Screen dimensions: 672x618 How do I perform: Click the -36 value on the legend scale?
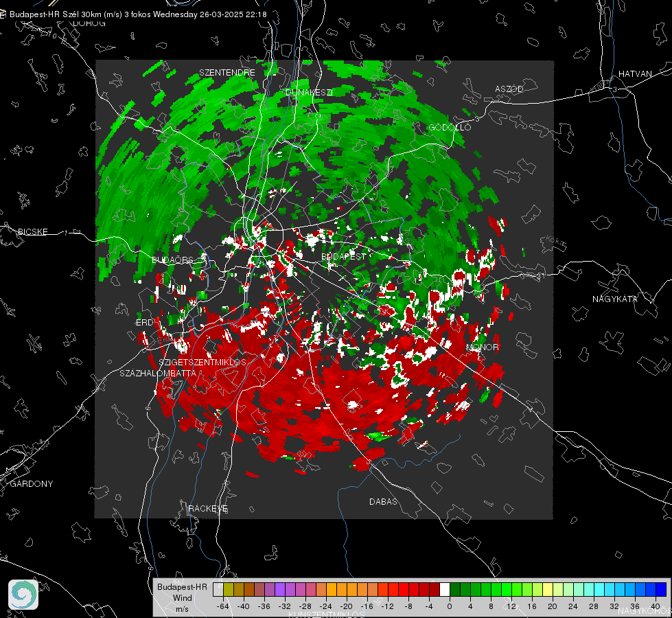tap(264, 606)
